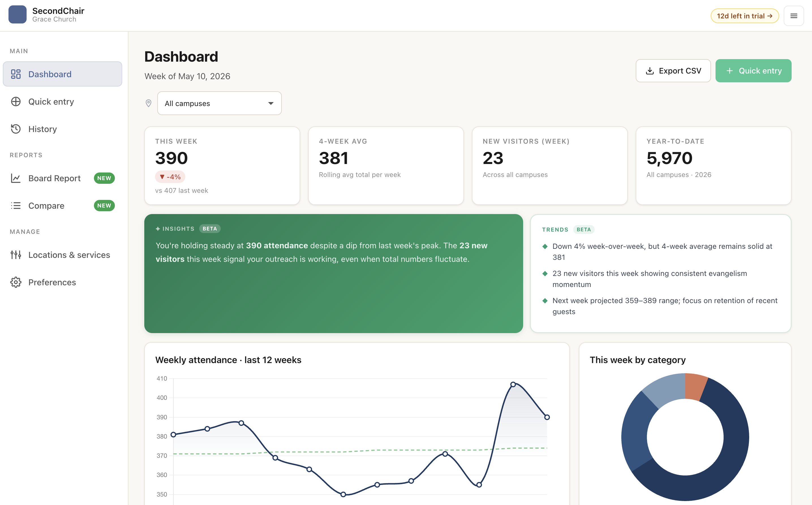Click the 410 y-axis label

click(x=162, y=378)
